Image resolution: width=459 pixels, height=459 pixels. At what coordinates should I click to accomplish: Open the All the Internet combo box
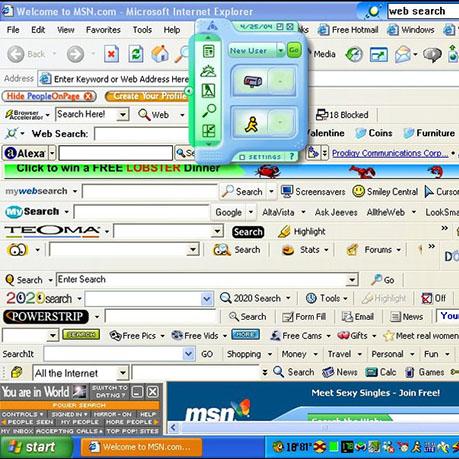point(80,373)
